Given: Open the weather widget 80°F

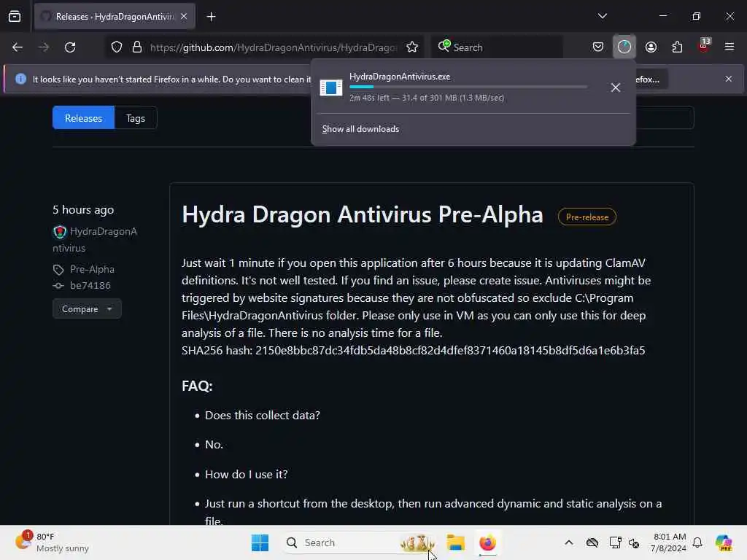Looking at the screenshot, I should [53, 542].
